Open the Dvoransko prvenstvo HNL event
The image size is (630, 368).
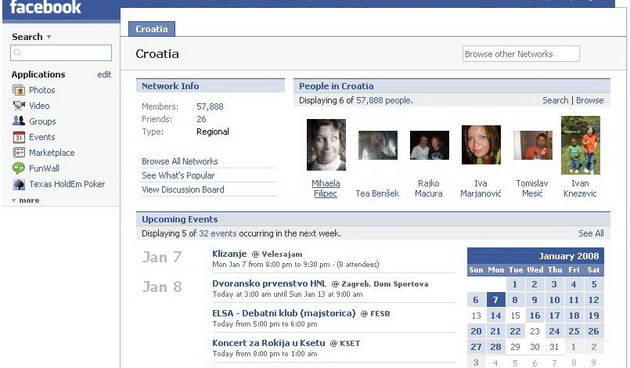point(269,284)
